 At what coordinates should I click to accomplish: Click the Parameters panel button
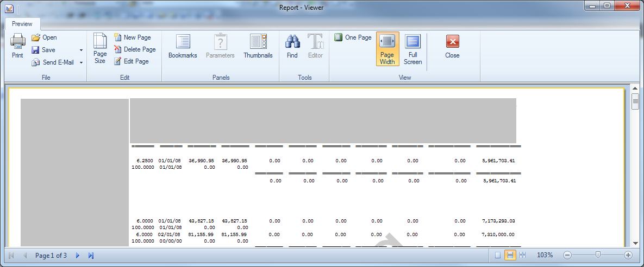pos(220,46)
